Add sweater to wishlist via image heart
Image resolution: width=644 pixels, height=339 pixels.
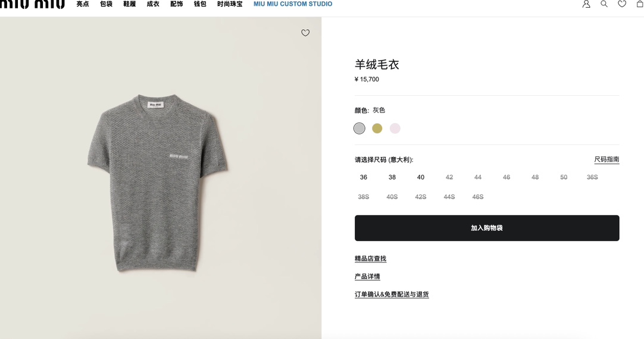305,33
